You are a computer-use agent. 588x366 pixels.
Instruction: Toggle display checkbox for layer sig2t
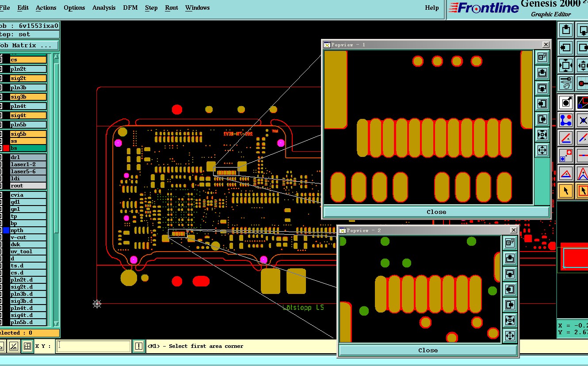1,78
